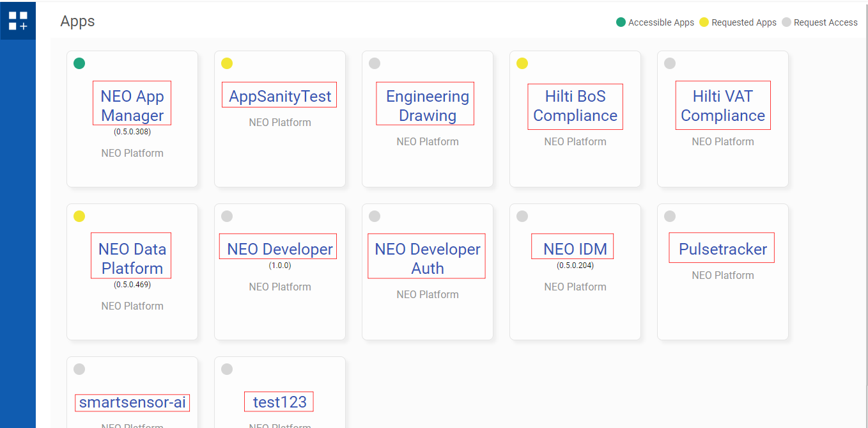The height and width of the screenshot is (428, 868).
Task: Click the gray status dot on Engineering Drawing card
Action: click(375, 63)
